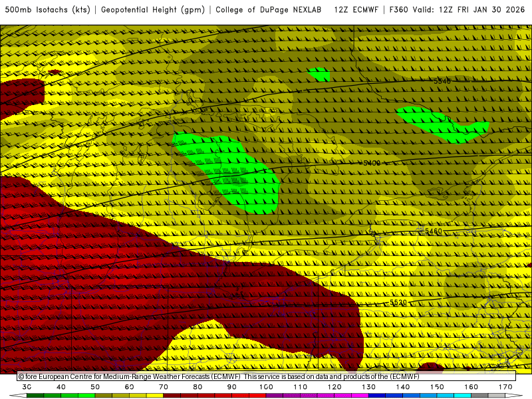Viewport: 532px width, 399px height.
Task: Click the 50 label on the color scale
Action: pyautogui.click(x=95, y=387)
